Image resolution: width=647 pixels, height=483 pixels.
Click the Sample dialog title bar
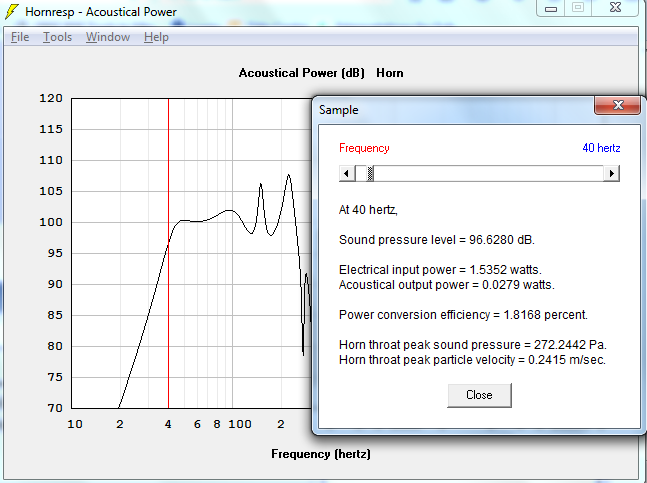coord(454,110)
